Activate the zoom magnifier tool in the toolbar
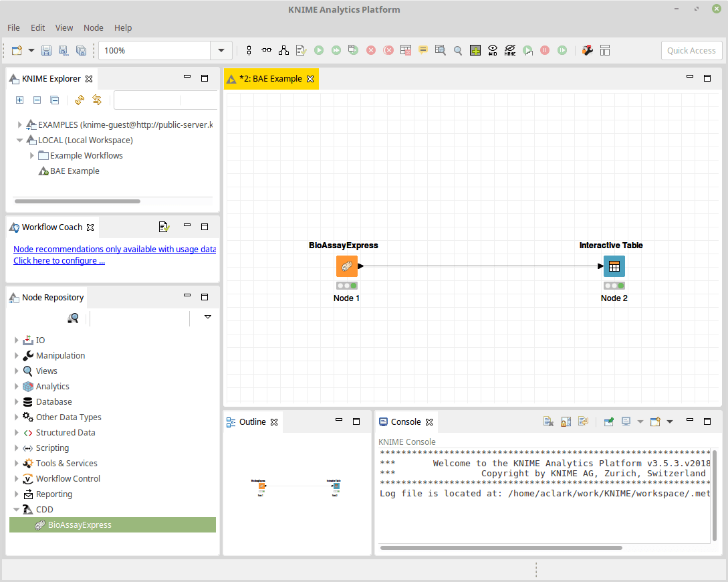The width and height of the screenshot is (728, 582). point(457,50)
